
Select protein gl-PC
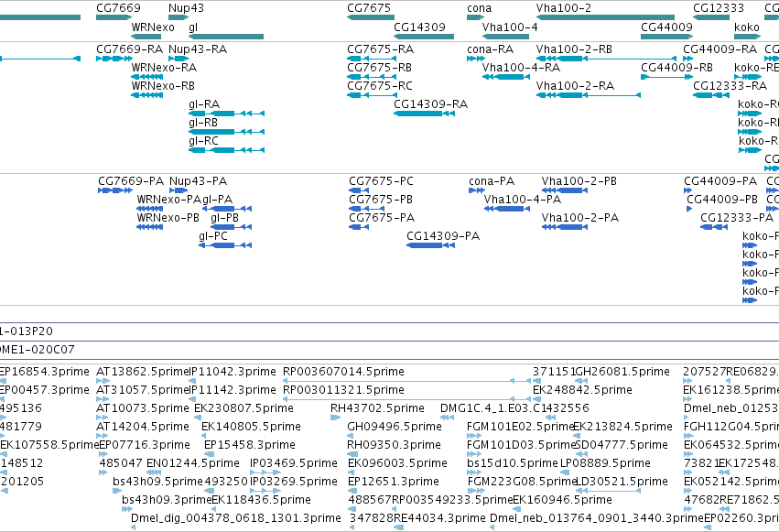coord(213,236)
